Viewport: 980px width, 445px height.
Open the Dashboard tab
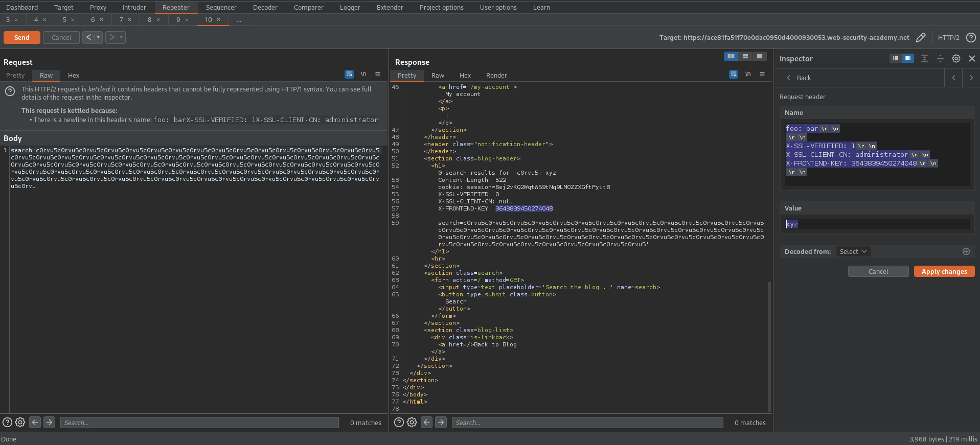(x=22, y=7)
